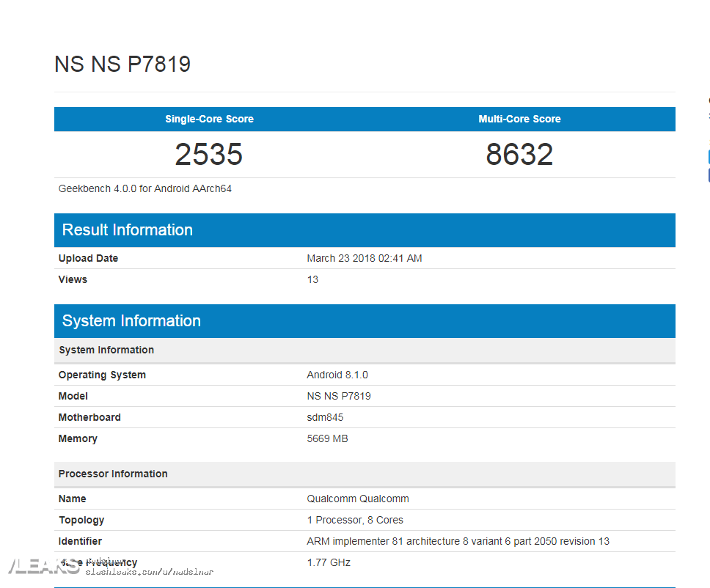The height and width of the screenshot is (588, 710).
Task: Click the 1 Processor, 8 Cores topology value
Action: coord(355,520)
